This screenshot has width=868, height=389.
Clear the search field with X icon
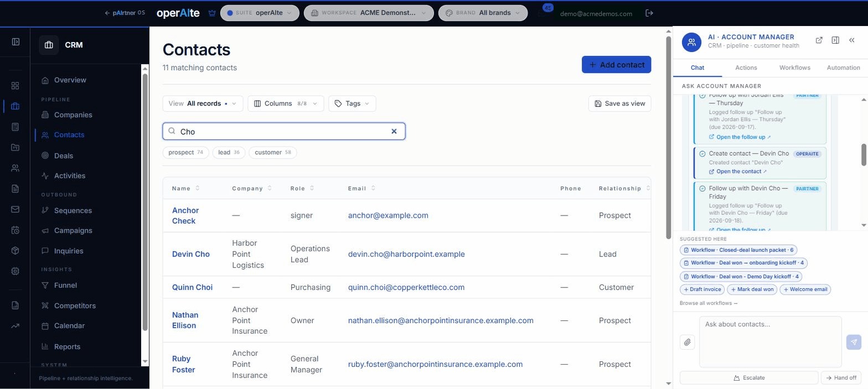394,131
